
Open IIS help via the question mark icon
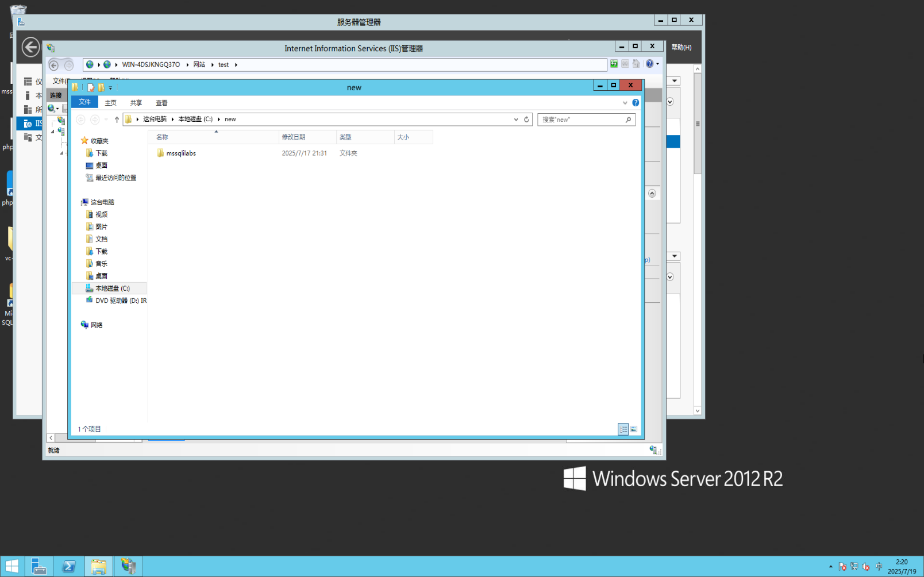pos(649,64)
